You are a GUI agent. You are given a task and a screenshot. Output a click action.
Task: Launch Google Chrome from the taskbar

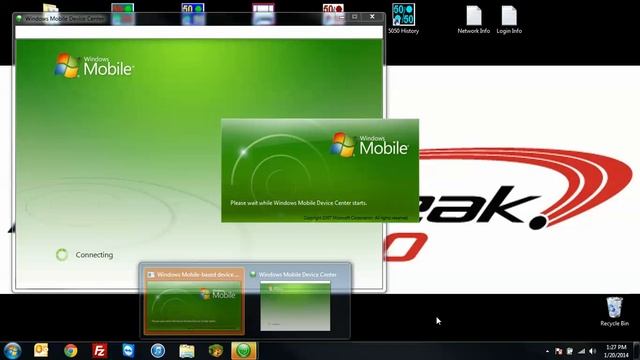pos(71,351)
